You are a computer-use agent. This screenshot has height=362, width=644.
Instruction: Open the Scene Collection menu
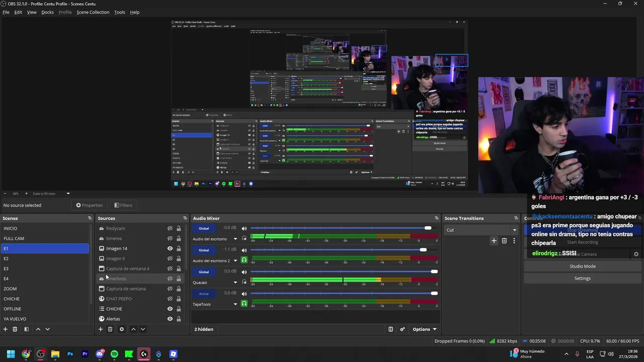(93, 12)
